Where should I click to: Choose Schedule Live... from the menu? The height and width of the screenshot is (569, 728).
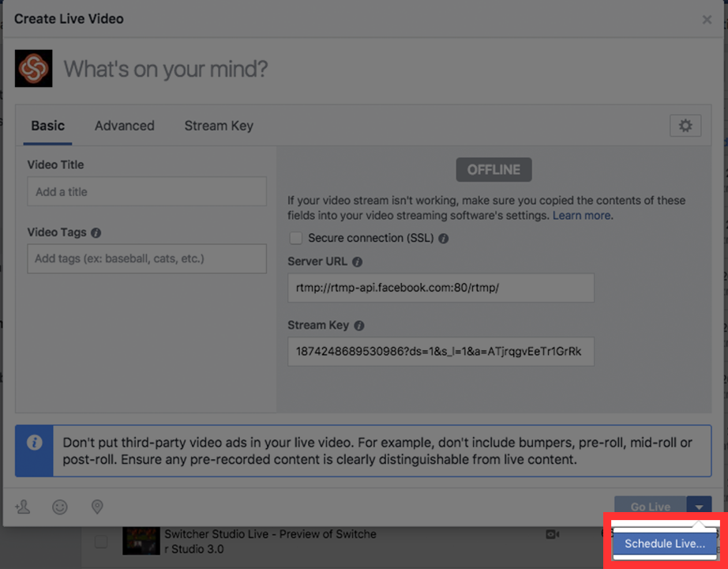664,544
